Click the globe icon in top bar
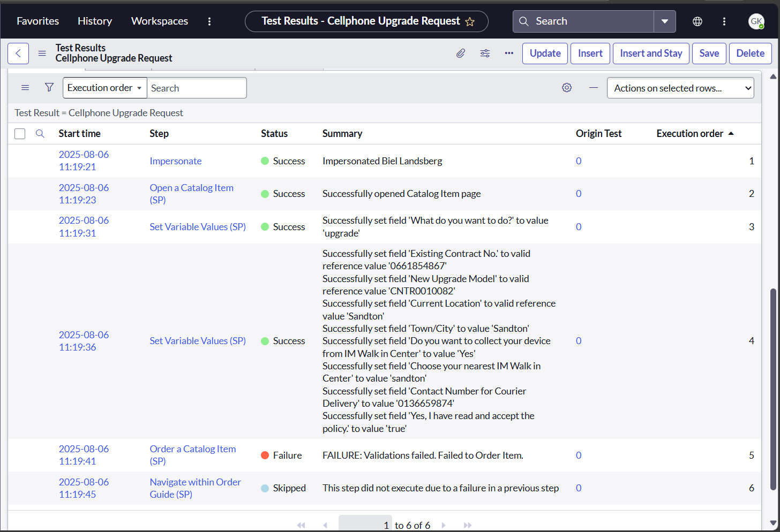The image size is (780, 532). (697, 21)
